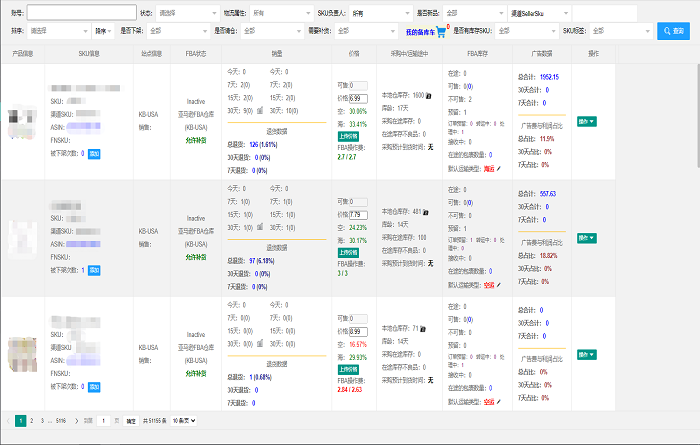
Task: Switch to page 2 in pagination
Action: pyautogui.click(x=31, y=420)
